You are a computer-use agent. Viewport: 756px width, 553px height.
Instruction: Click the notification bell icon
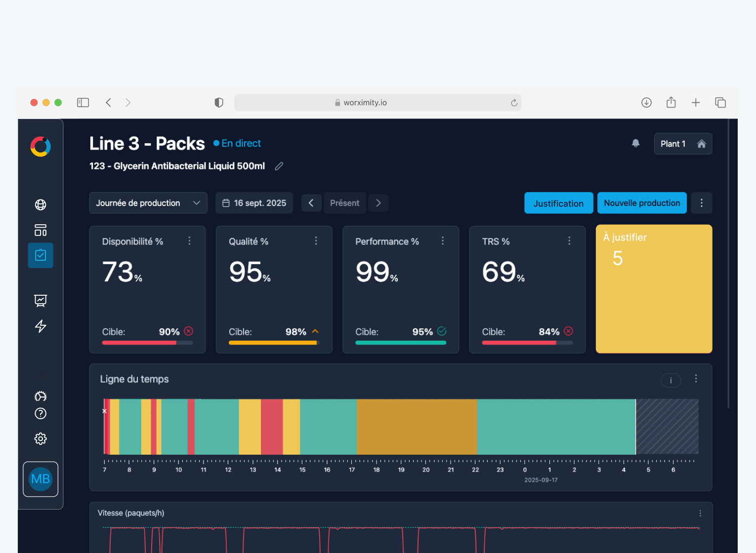pyautogui.click(x=636, y=143)
